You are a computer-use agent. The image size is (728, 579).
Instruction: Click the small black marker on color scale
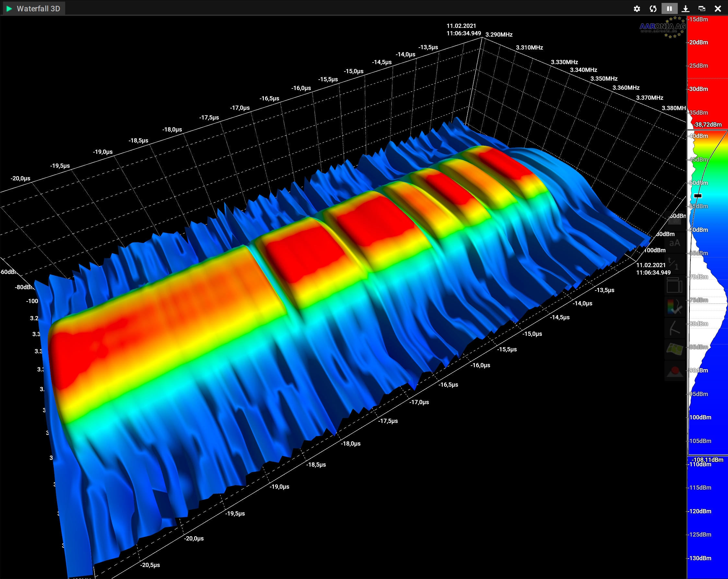[x=698, y=196]
